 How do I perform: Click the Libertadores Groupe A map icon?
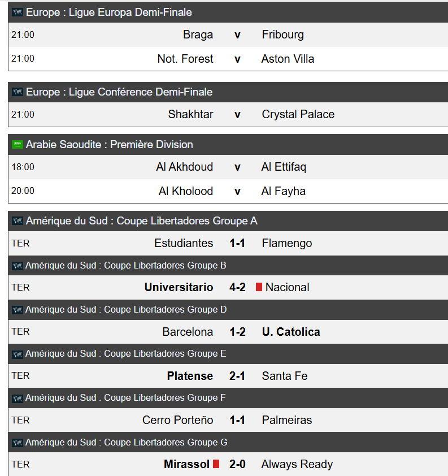point(18,221)
